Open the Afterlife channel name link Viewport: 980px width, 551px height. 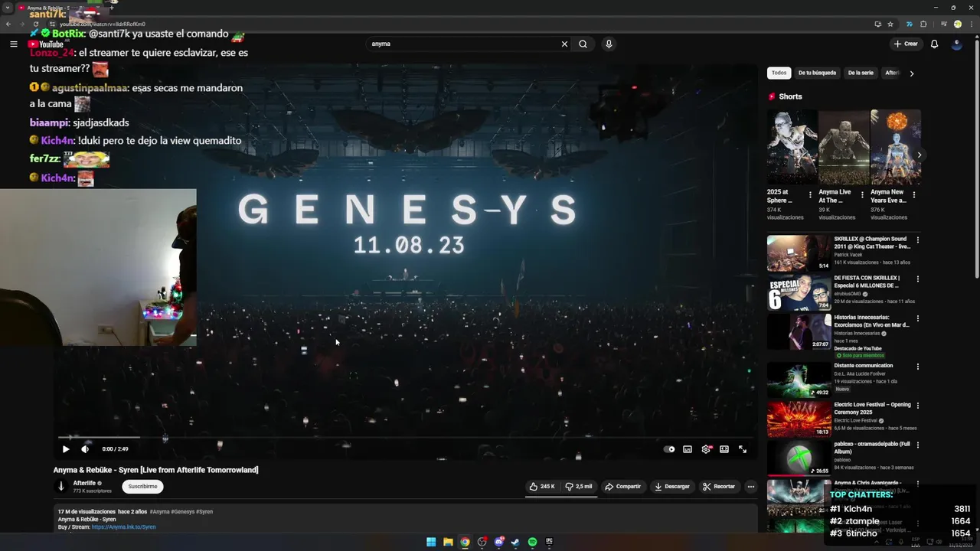tap(84, 483)
